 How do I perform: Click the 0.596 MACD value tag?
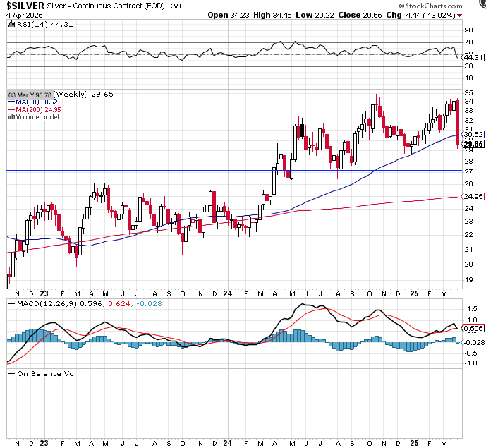[x=473, y=328]
